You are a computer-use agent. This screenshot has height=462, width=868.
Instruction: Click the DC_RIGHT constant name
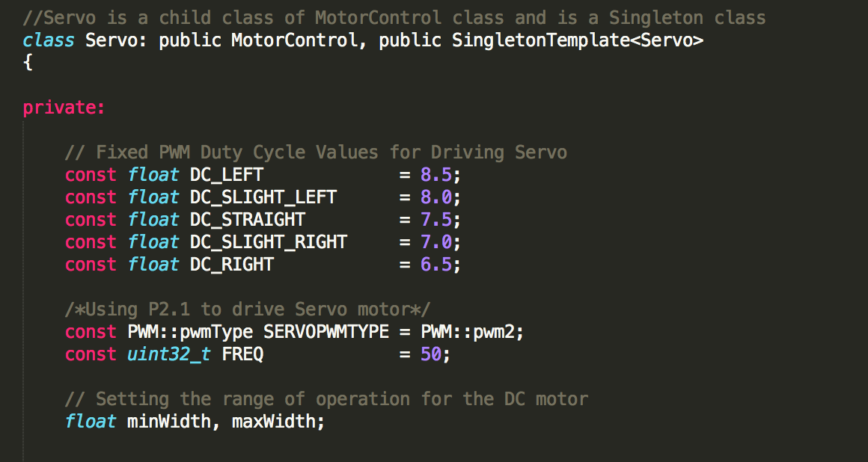point(232,265)
